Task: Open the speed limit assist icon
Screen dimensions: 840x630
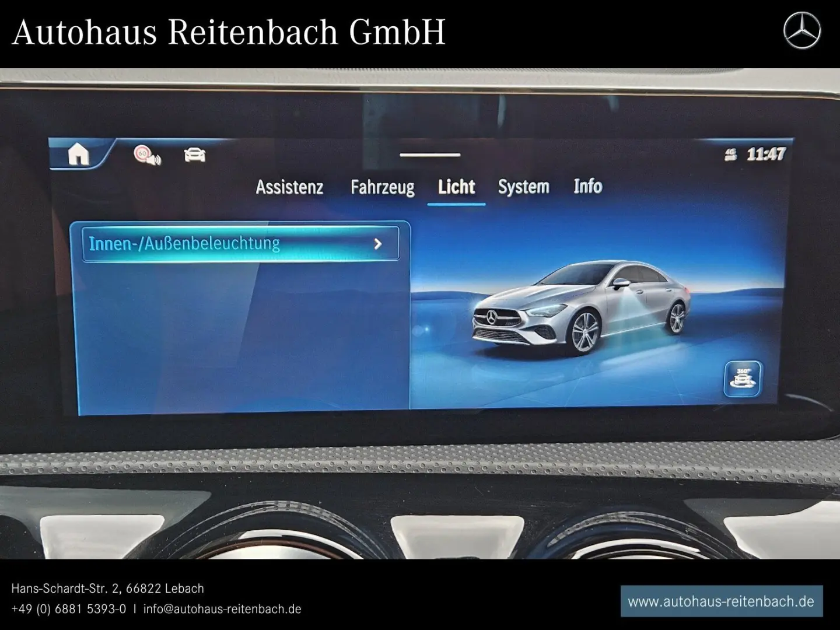Action: click(147, 155)
